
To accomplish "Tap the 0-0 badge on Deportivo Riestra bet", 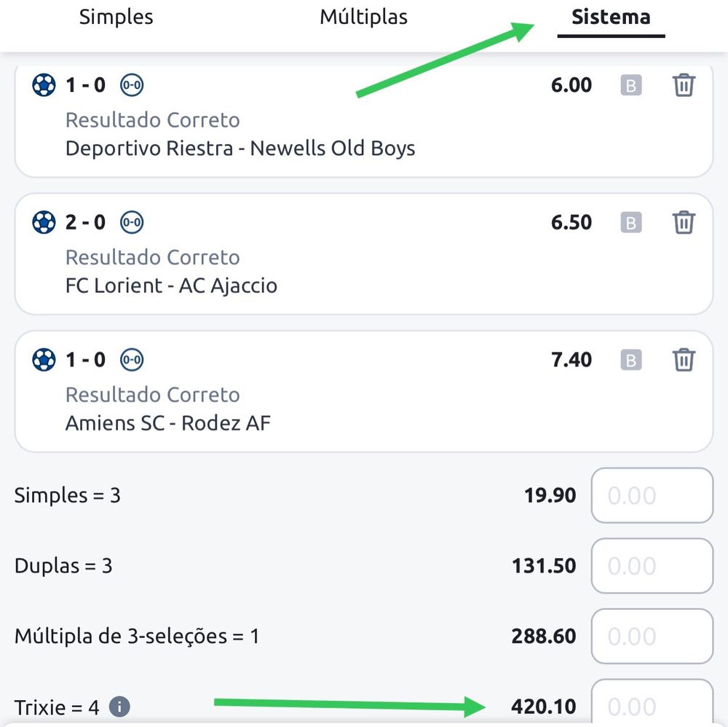I will tap(132, 85).
